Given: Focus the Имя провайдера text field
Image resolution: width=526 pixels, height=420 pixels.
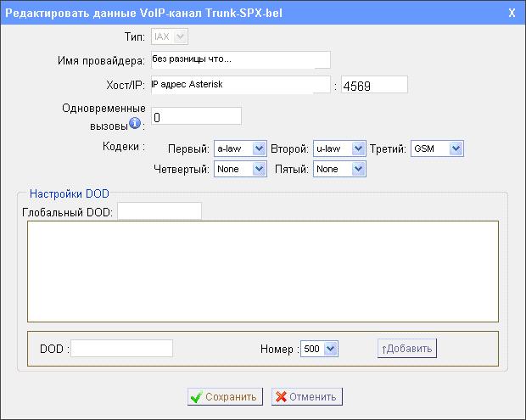Looking at the screenshot, I should [x=239, y=59].
